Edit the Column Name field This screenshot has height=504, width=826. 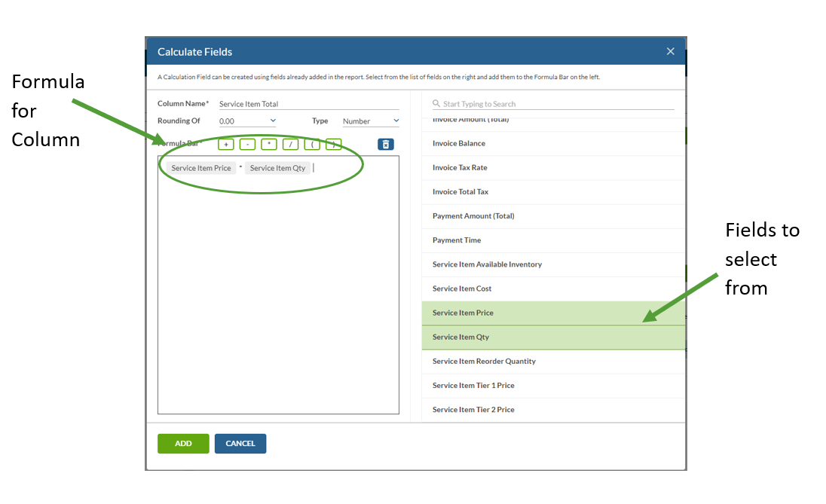tap(309, 104)
